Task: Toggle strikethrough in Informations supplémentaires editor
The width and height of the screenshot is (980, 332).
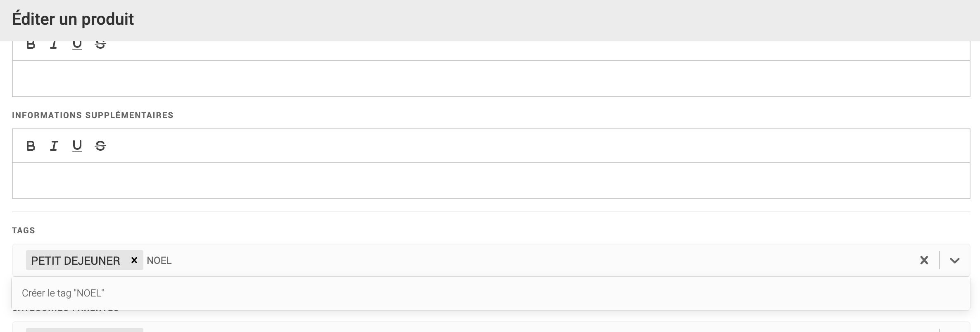Action: pos(100,146)
